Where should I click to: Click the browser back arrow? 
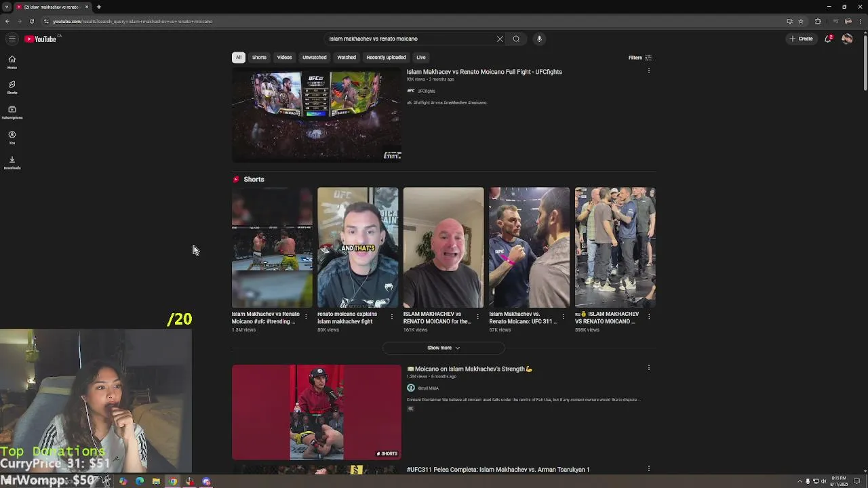click(7, 21)
